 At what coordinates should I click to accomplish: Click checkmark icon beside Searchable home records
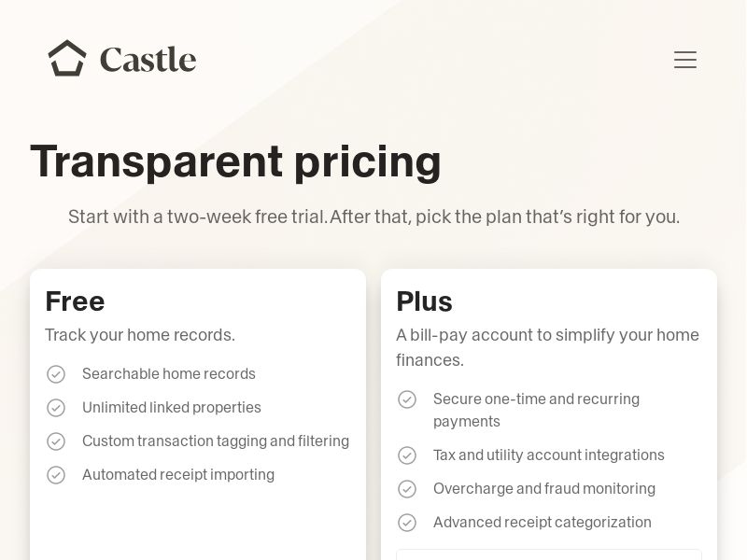pos(56,374)
